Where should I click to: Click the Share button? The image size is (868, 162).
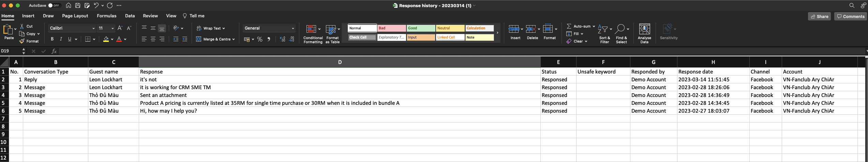click(x=819, y=16)
